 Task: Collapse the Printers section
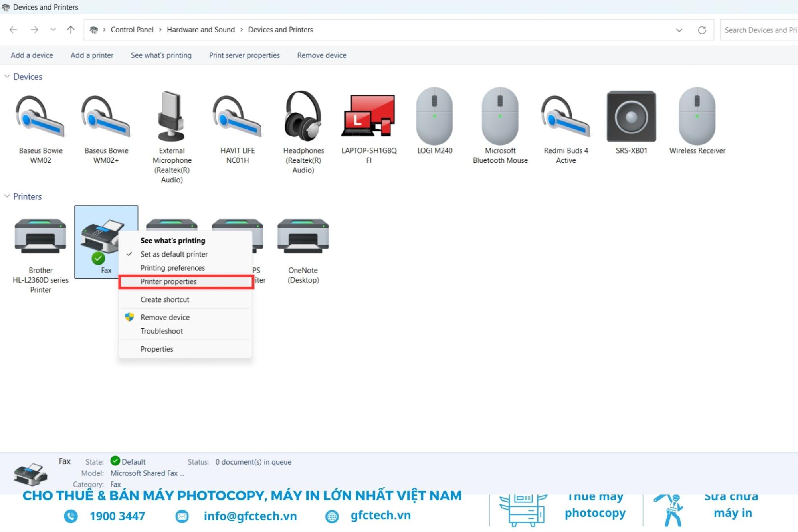[7, 196]
